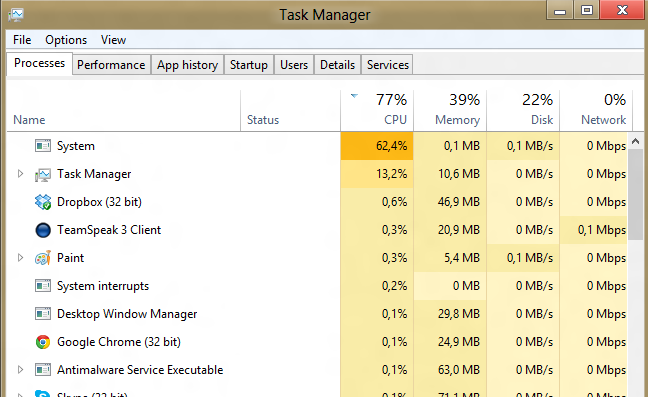This screenshot has height=397, width=648.
Task: Click the scrollbar up arrow
Action: (636, 141)
